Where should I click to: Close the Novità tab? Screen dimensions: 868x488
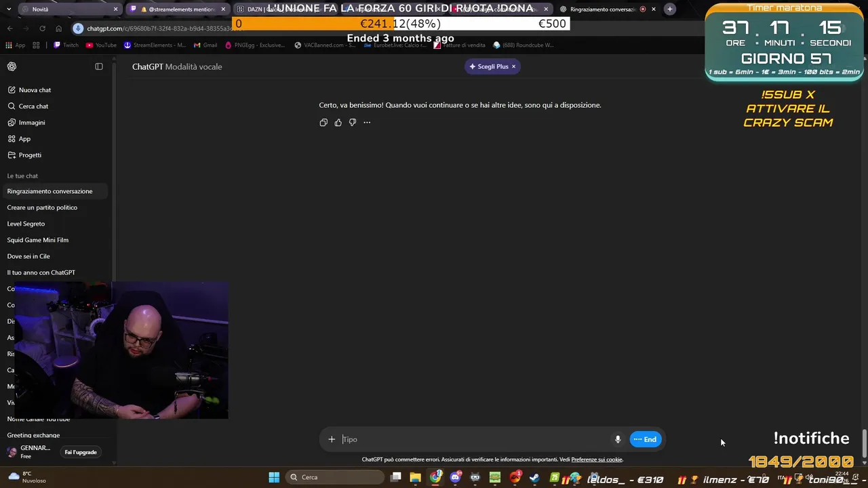coord(115,9)
